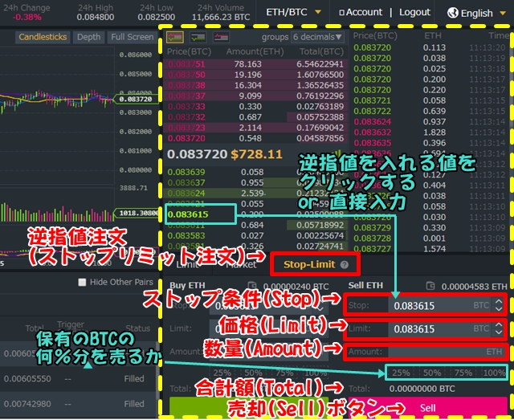
Task: Click ask price 0.083732 in order book
Action: tap(186, 117)
